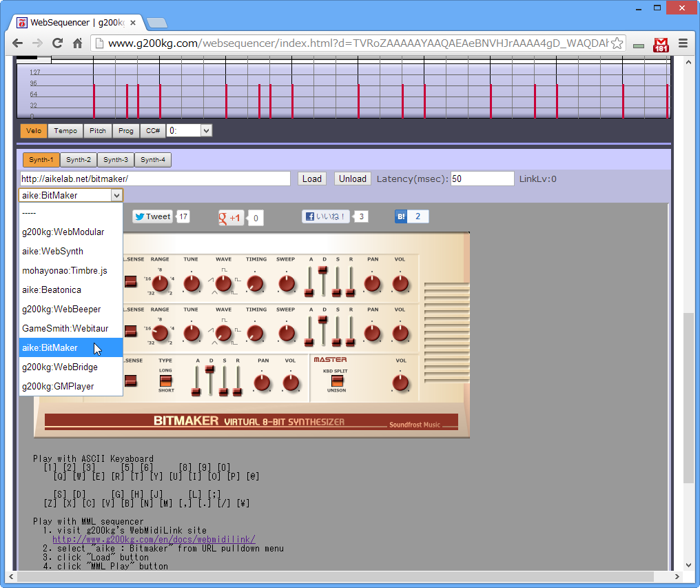Toggle the third channel L.SENSE switch
Image resolution: width=700 pixels, height=588 pixels.
130,381
